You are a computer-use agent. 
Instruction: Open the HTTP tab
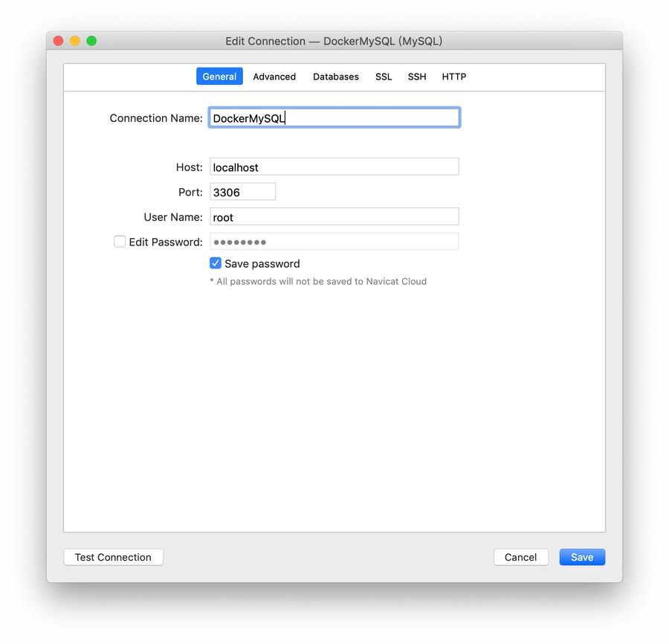[454, 77]
